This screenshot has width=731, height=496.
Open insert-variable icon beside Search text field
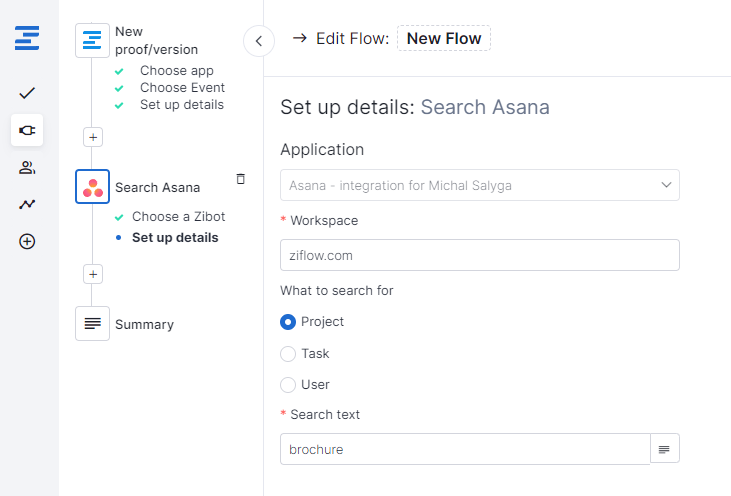tap(664, 449)
